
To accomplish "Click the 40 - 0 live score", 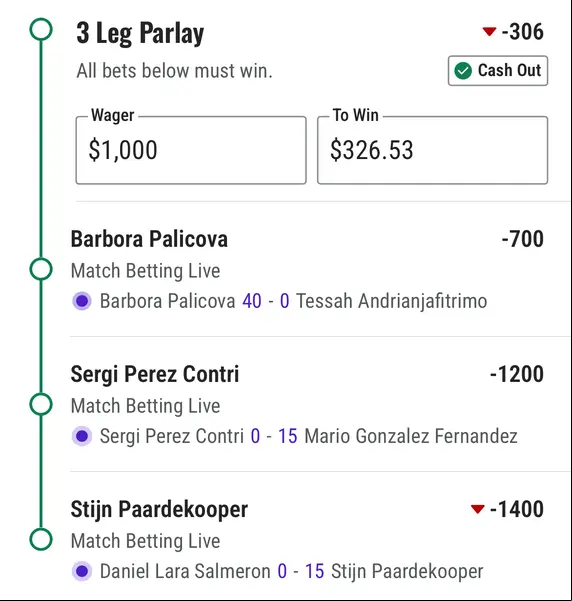I will click(x=266, y=301).
